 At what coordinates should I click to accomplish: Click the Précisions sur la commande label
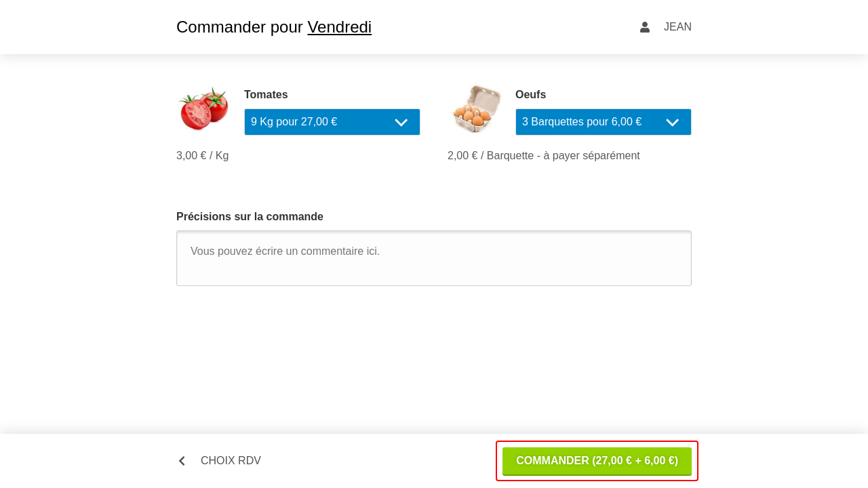tap(250, 217)
